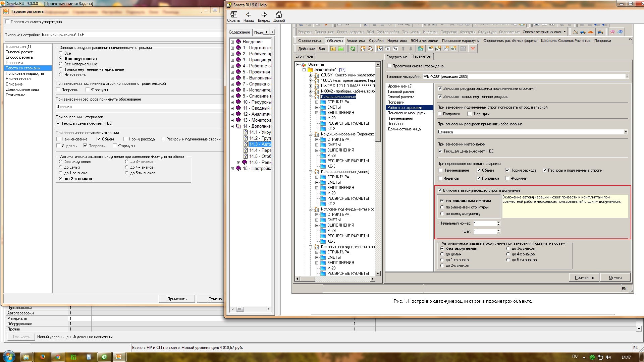The image size is (644, 362).
Task: Check Норму расхода in Параметры сметы dialog
Action: (x=125, y=139)
